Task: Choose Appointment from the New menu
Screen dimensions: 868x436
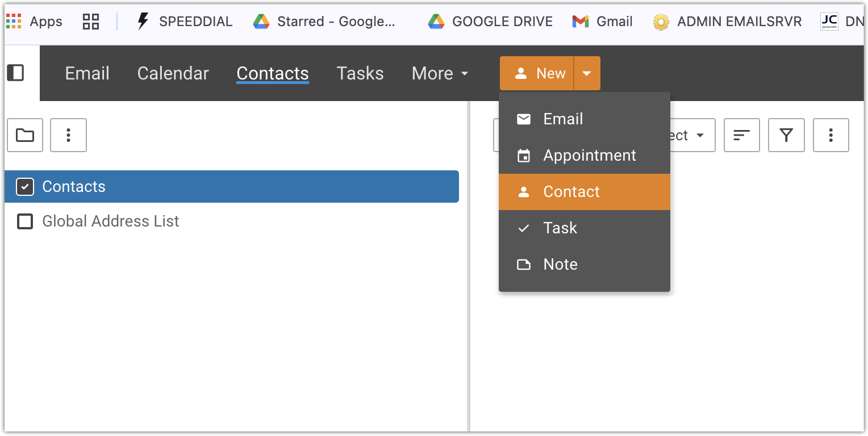Action: tap(590, 155)
